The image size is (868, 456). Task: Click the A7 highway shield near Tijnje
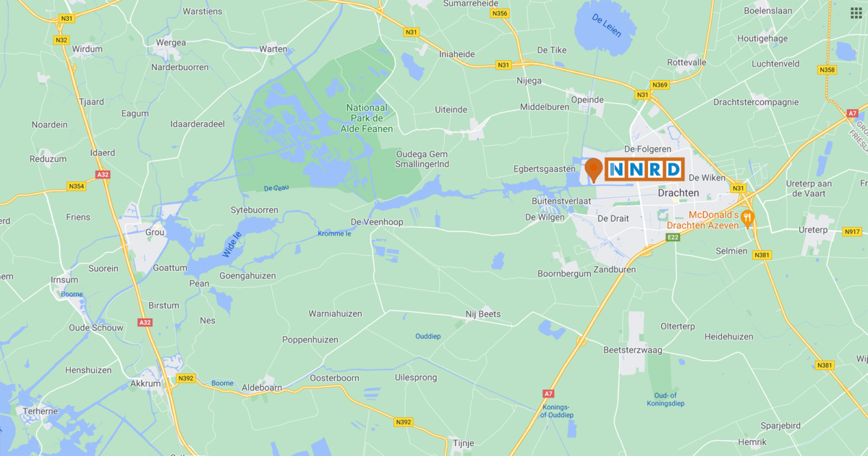548,393
